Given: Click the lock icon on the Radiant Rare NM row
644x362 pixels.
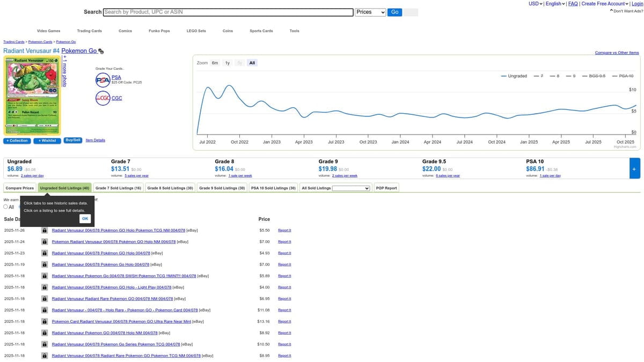Looking at the screenshot, I should pos(45,299).
